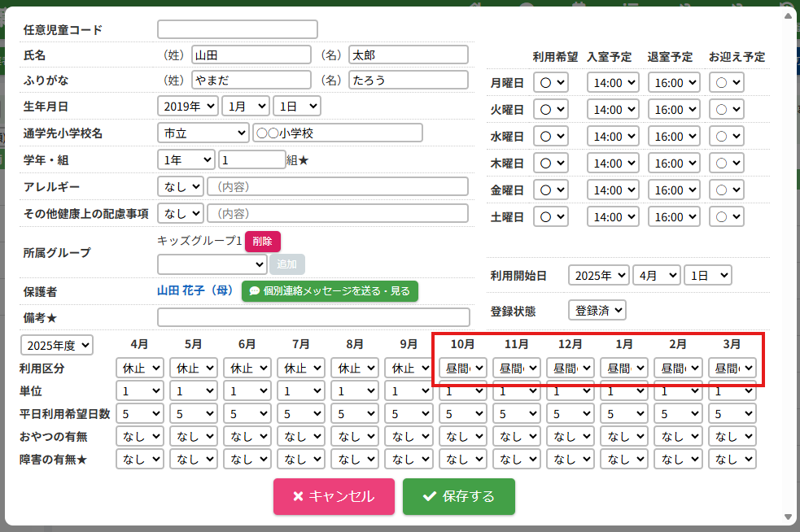This screenshot has height=532, width=800.
Task: Open 個別連絡メッセージを送る・見る message button
Action: coord(330,290)
